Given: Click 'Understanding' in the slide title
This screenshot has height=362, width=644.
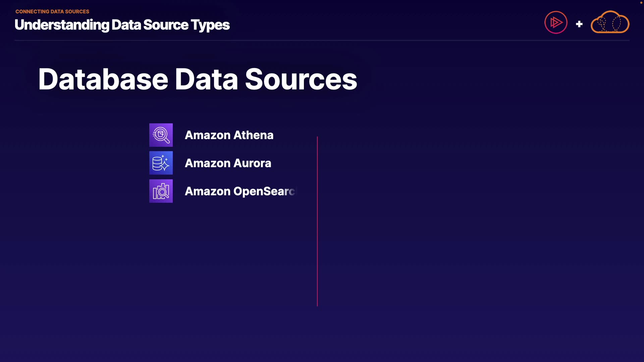Looking at the screenshot, I should [x=62, y=25].
